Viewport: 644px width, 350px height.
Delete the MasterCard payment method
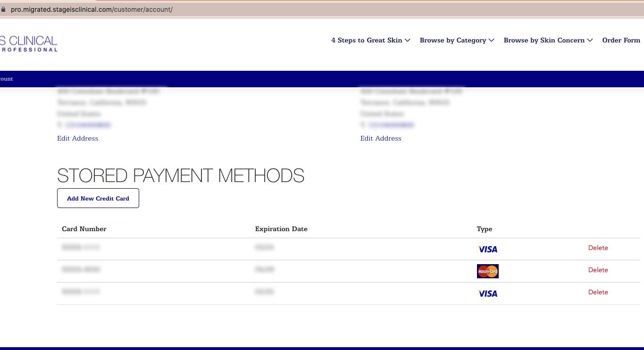pyautogui.click(x=598, y=270)
